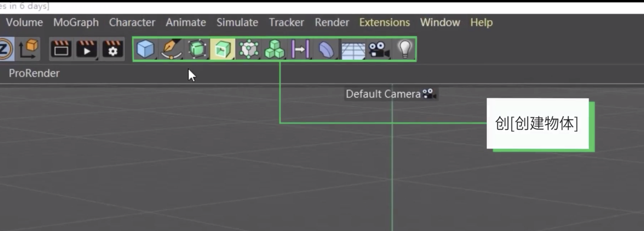Open the MoGraph menu
The image size is (644, 231).
76,23
